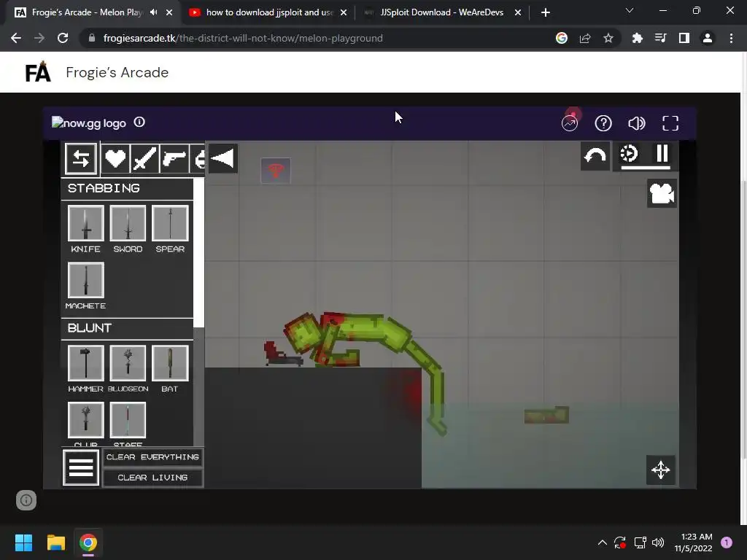The width and height of the screenshot is (747, 560).
Task: Select the Bat blunt item
Action: pyautogui.click(x=170, y=363)
